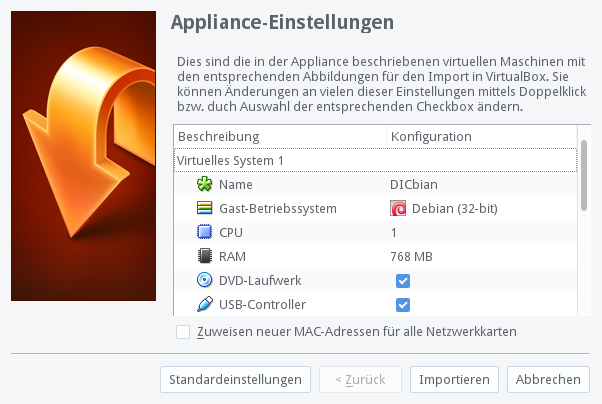Click the Abbrechen button
This screenshot has width=602, height=404.
point(548,379)
